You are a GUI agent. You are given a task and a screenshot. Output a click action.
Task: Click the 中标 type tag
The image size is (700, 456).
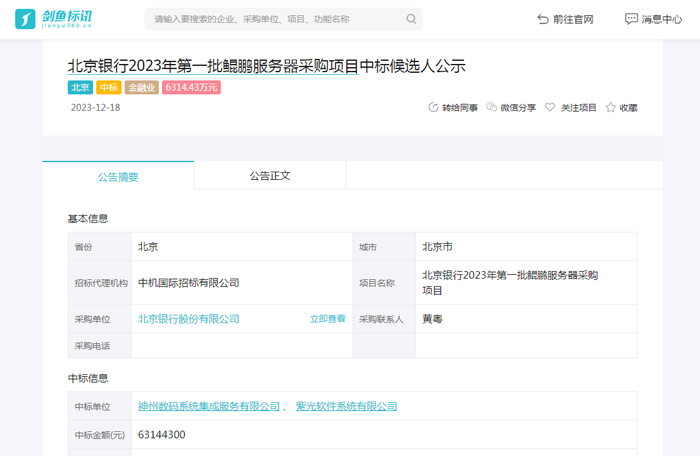tap(108, 87)
